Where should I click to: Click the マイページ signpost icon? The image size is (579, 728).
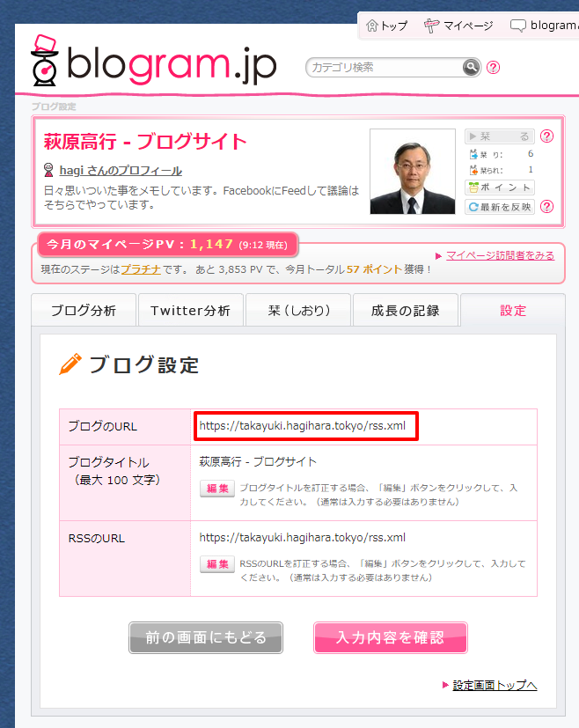click(x=431, y=26)
